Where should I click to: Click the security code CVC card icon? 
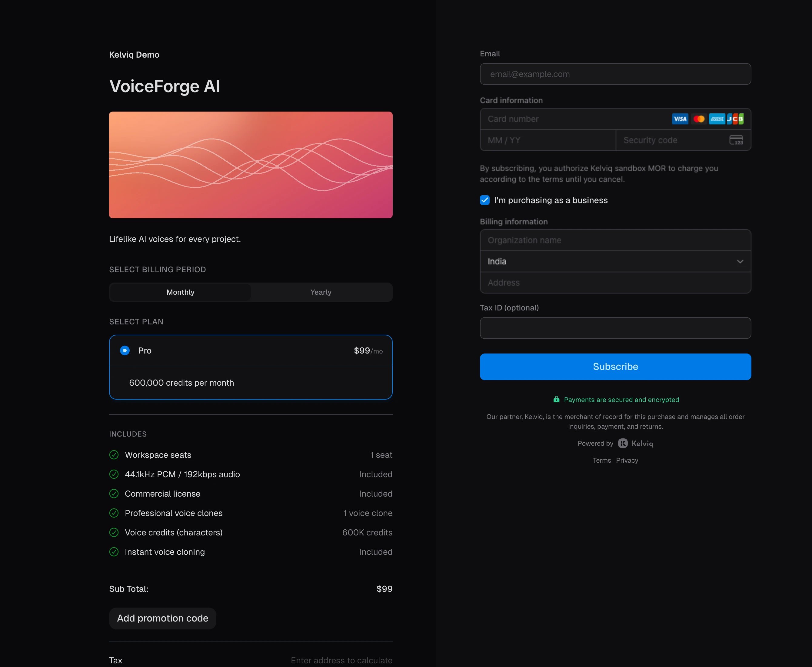pos(736,140)
